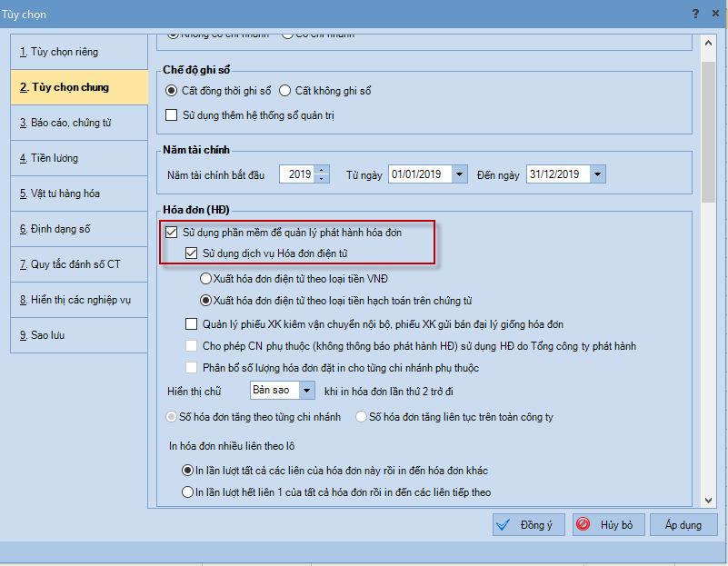Screen dimensions: 728x566
Task: Open the Đến ngày date picker dropdown
Action: (x=596, y=174)
